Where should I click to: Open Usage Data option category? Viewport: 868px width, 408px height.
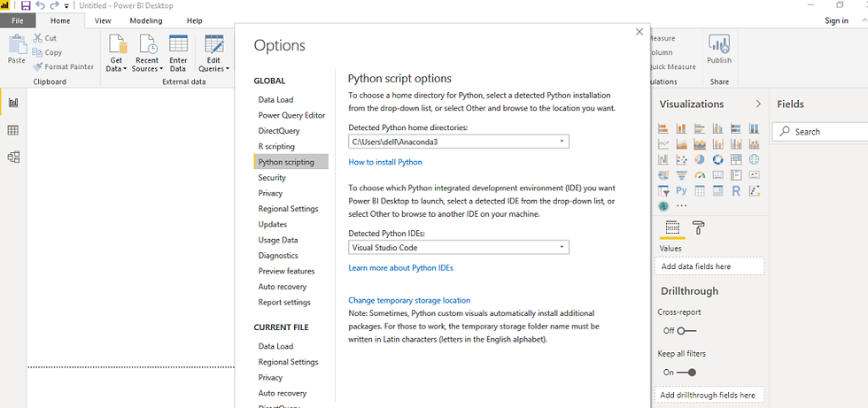point(278,240)
